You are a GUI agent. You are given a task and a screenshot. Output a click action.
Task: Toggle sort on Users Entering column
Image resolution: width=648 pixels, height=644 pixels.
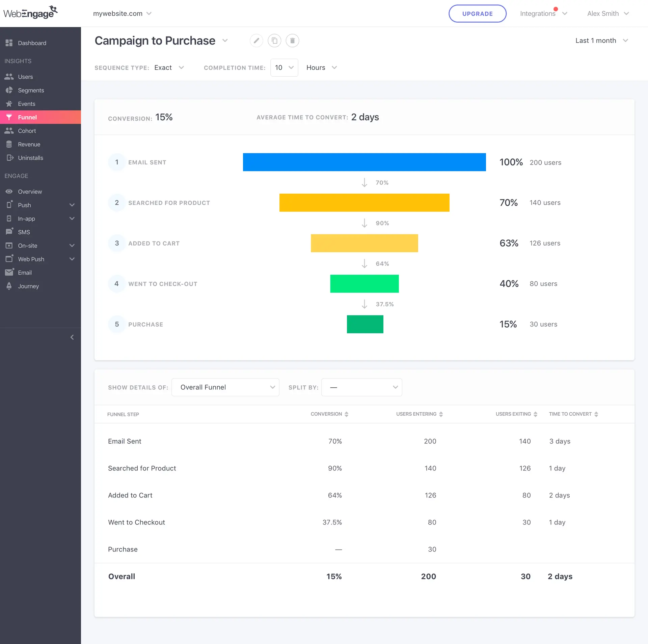coord(441,414)
